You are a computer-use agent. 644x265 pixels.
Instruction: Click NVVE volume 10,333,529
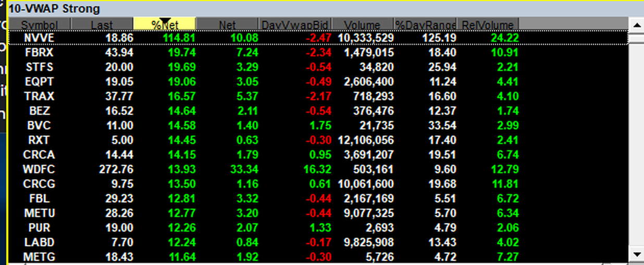click(x=366, y=38)
